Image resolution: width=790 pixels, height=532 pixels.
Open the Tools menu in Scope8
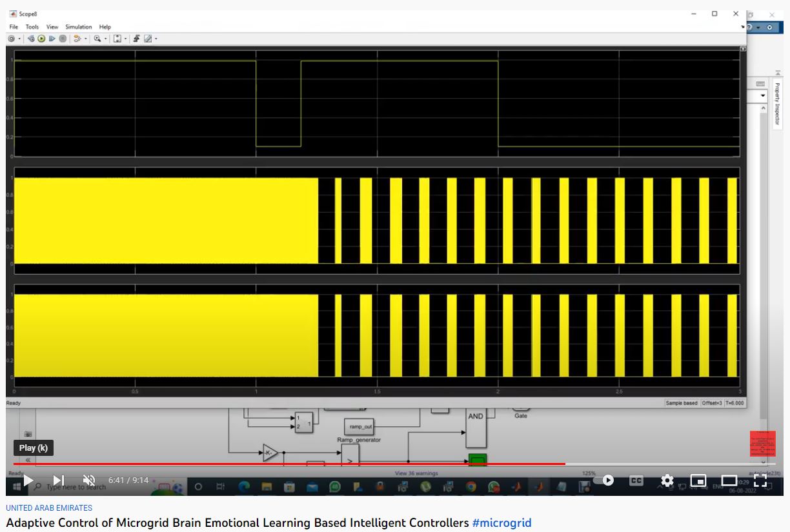(x=32, y=27)
